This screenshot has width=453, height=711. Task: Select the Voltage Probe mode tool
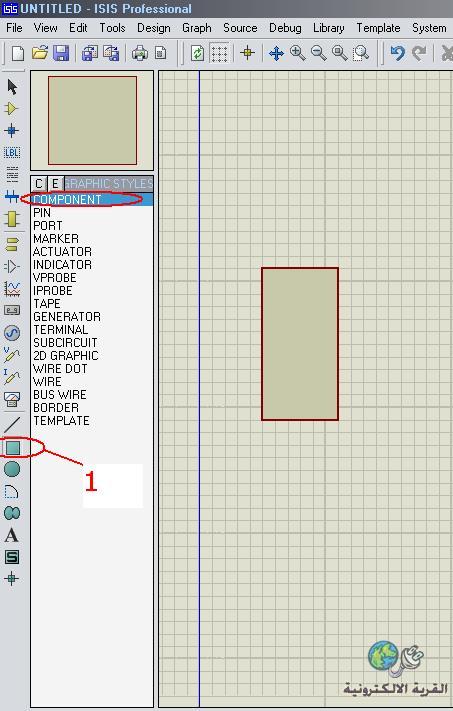[x=12, y=355]
